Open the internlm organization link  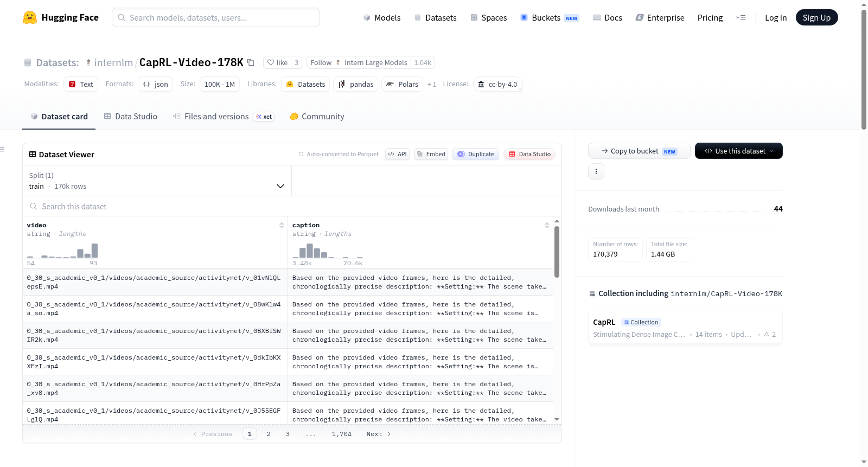coord(113,62)
